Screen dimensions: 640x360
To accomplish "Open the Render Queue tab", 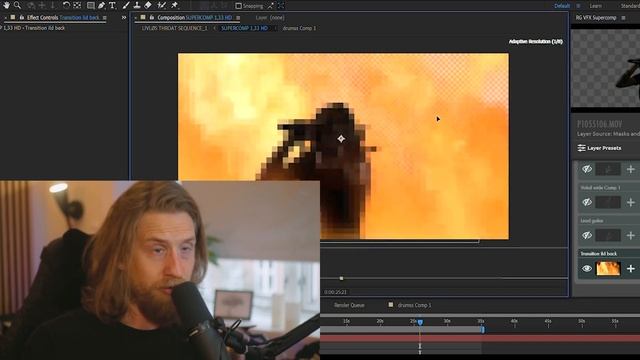I will coord(349,305).
